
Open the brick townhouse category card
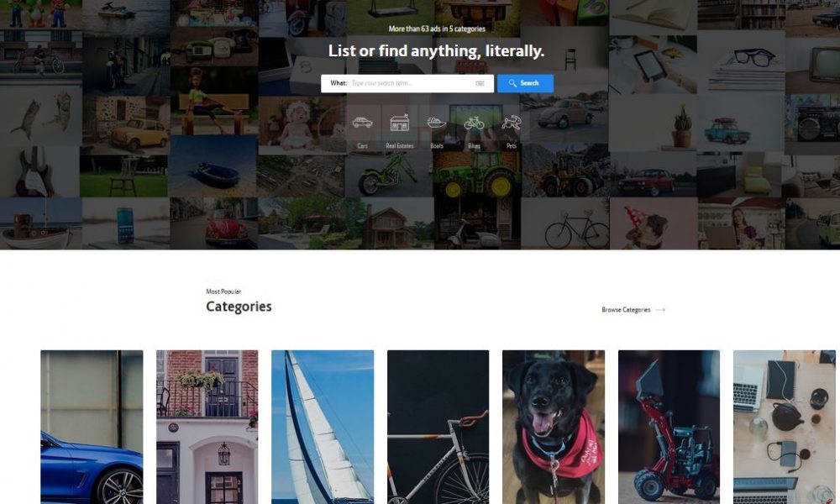pyautogui.click(x=207, y=427)
